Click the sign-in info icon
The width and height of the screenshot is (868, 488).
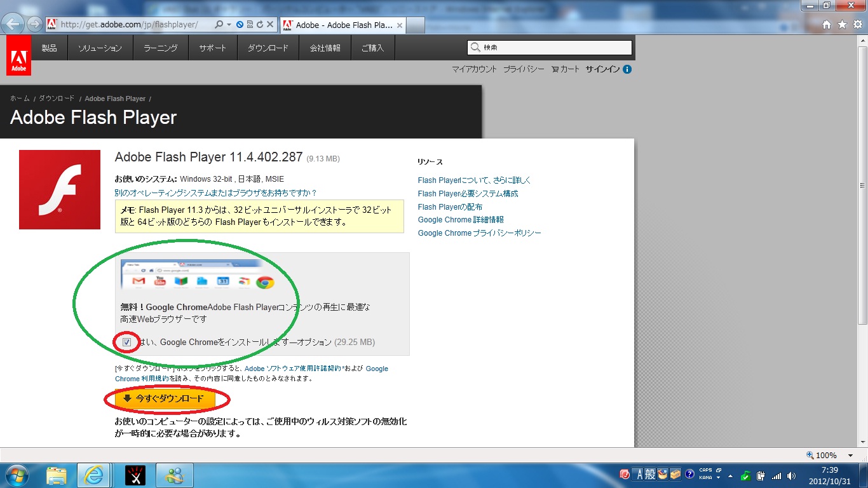[x=627, y=69]
